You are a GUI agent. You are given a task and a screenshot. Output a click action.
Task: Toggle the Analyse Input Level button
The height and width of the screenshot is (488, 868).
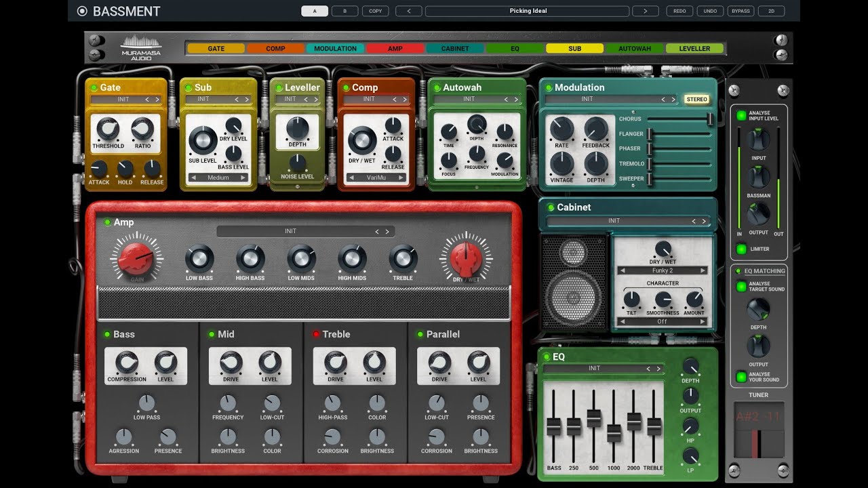coord(742,115)
